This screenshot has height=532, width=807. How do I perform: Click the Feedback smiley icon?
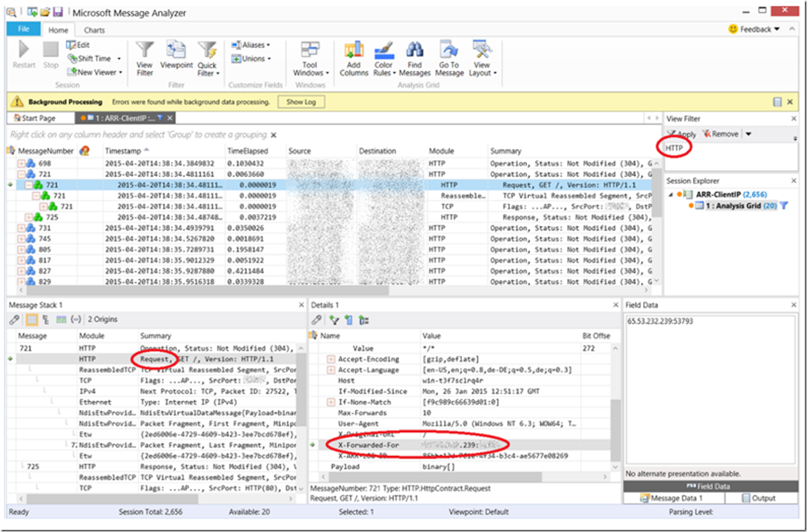click(x=733, y=29)
